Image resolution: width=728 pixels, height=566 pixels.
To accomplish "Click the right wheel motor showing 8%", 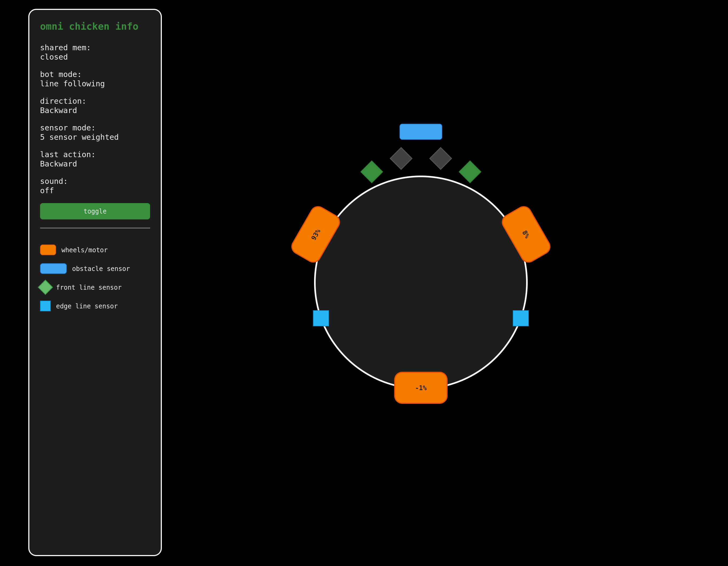I will tap(526, 234).
